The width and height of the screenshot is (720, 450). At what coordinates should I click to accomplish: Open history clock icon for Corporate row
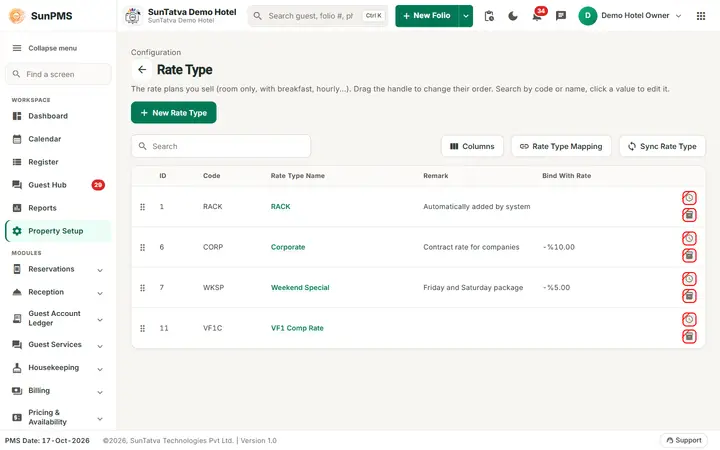tap(689, 238)
